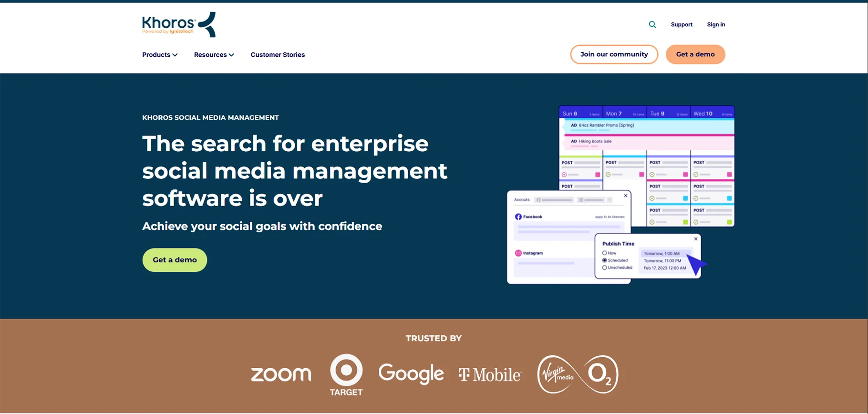Expand the Resources menu

tap(214, 55)
